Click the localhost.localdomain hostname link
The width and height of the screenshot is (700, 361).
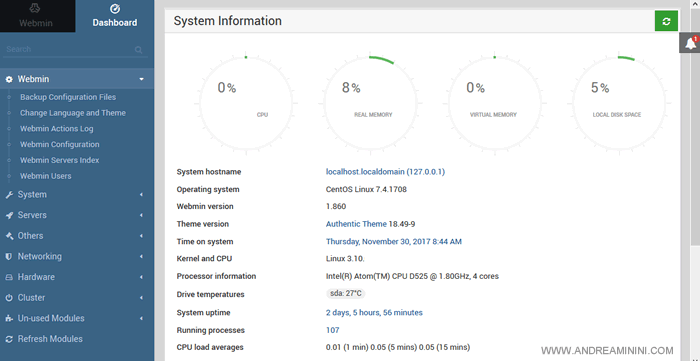pos(385,172)
